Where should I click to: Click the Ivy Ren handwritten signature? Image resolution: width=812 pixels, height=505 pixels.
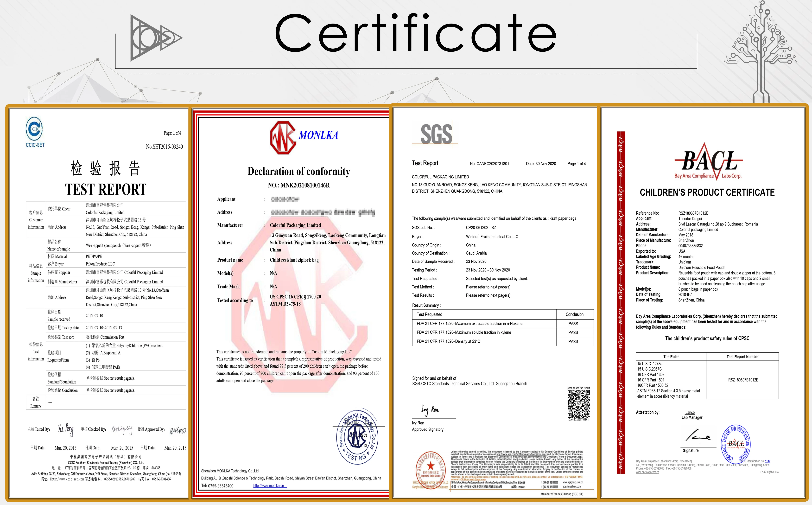(430, 409)
